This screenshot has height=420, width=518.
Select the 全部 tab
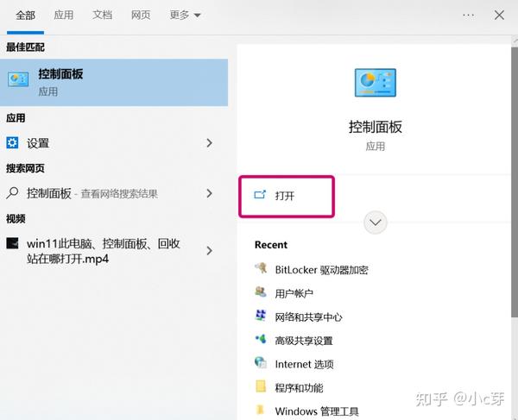click(25, 16)
